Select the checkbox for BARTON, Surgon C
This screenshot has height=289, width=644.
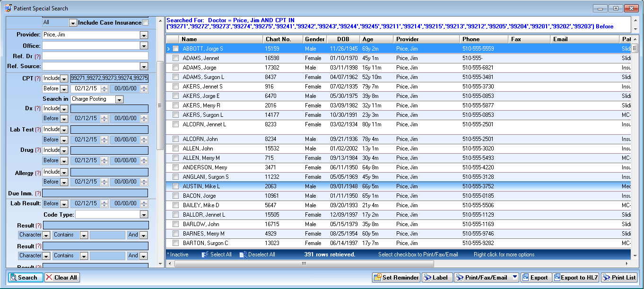(x=175, y=243)
